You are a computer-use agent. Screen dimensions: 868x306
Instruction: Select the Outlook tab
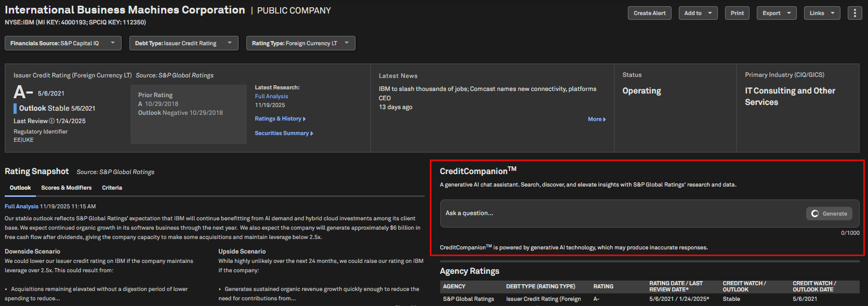20,188
